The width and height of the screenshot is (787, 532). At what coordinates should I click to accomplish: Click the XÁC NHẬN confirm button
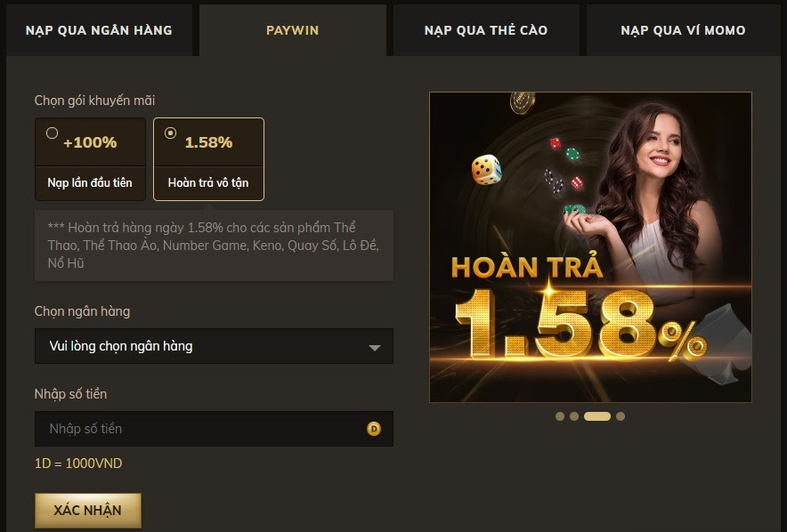click(88, 510)
